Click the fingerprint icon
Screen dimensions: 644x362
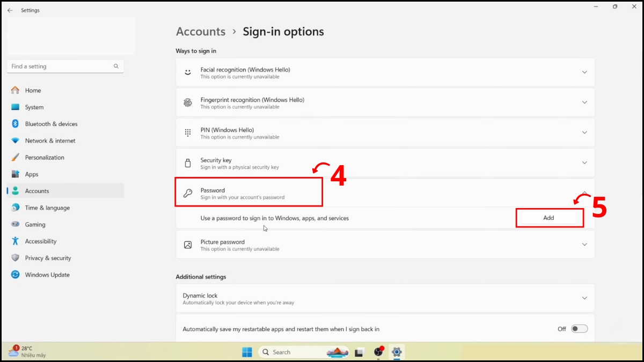coord(188,102)
